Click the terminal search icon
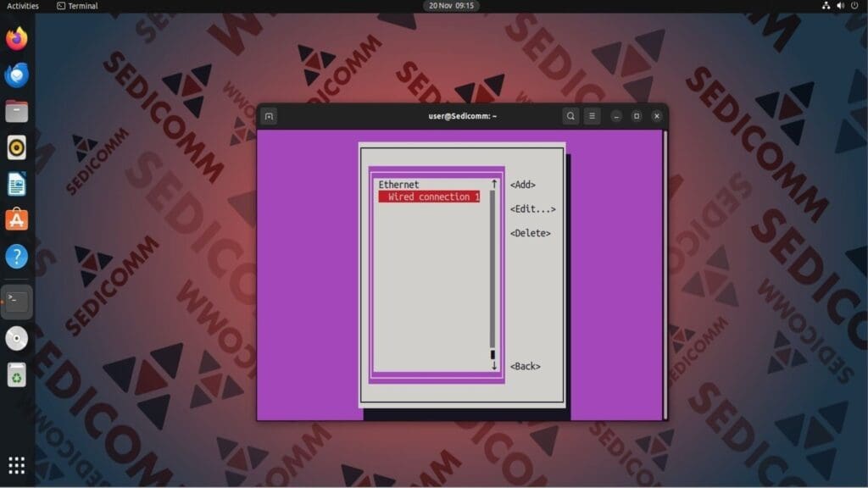The height and width of the screenshot is (488, 868). click(x=570, y=116)
